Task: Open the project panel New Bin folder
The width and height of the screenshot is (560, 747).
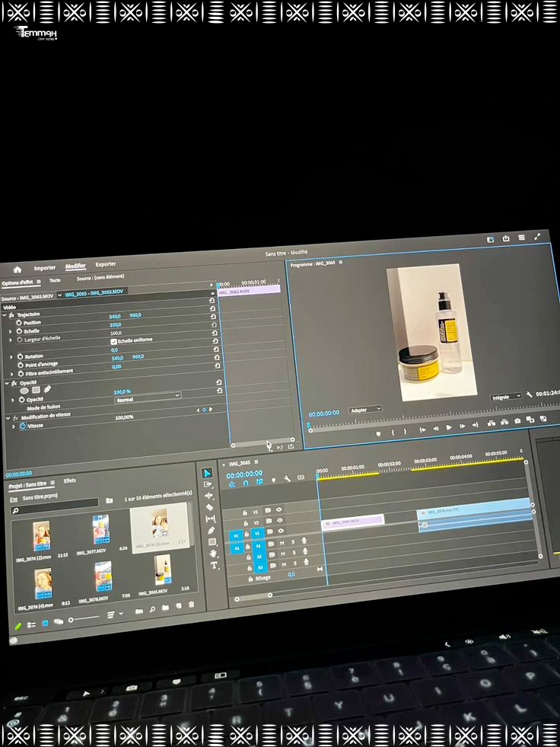Action: (x=165, y=608)
